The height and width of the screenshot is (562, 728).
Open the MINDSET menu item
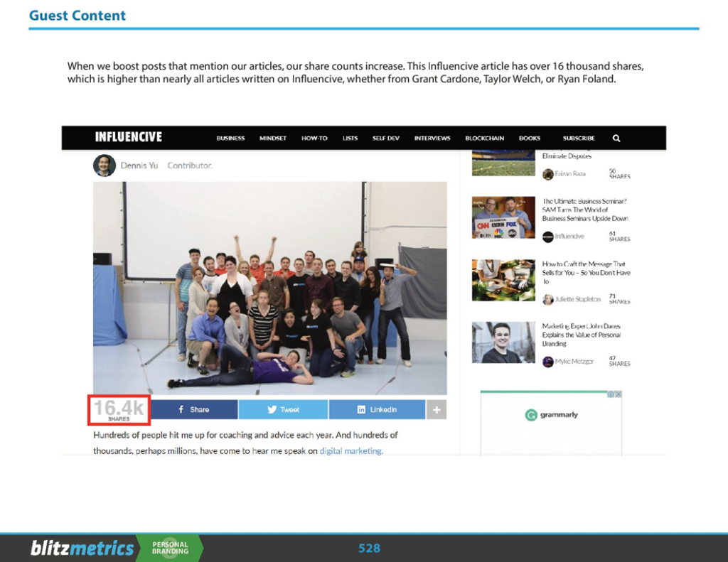(273, 139)
